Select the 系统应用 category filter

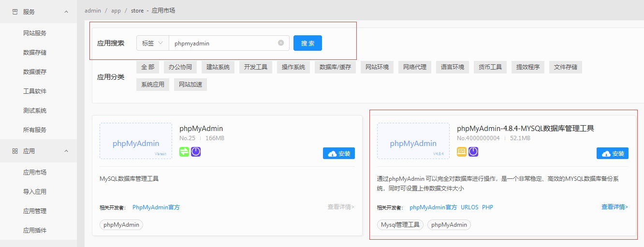[153, 85]
